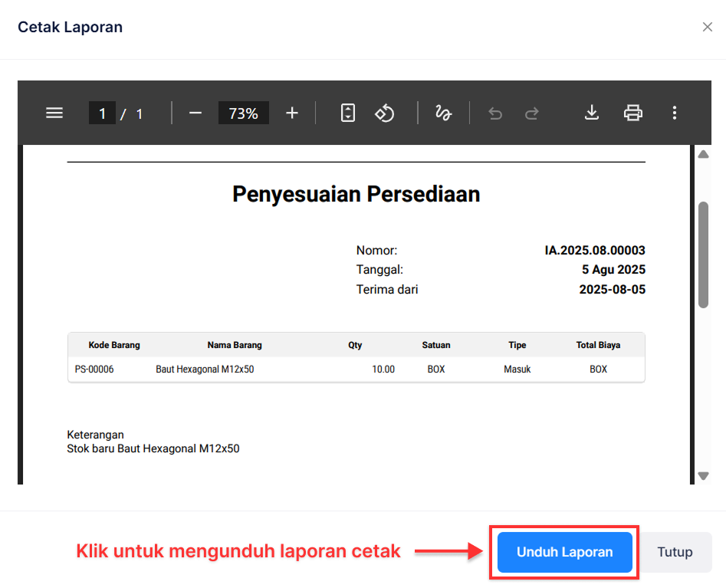726x588 pixels.
Task: Download the PDF via the toolbar download icon
Action: click(x=591, y=113)
